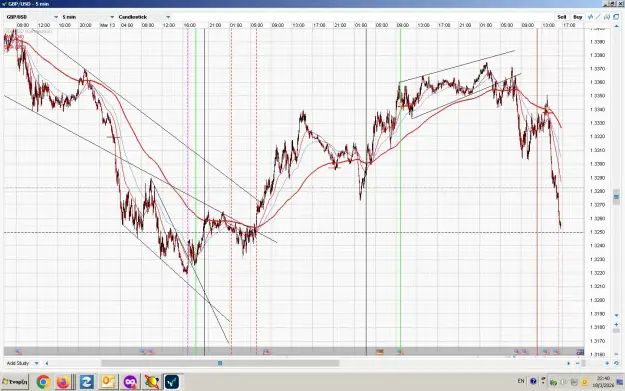Click the 1.3250 price label
625x391 pixels.
[x=597, y=232]
